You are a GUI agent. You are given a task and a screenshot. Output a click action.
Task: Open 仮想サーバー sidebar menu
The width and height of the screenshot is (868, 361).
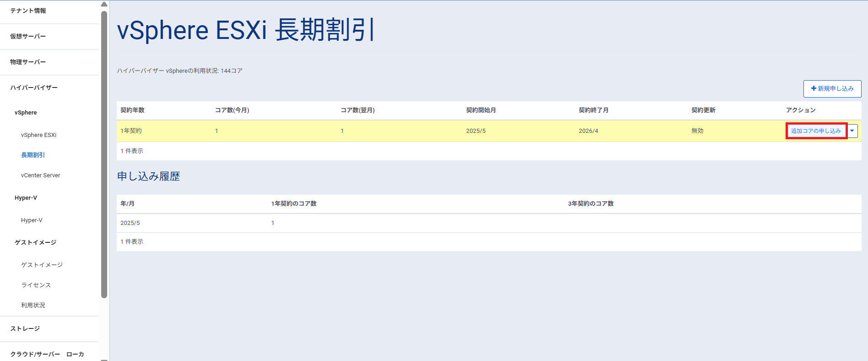28,36
